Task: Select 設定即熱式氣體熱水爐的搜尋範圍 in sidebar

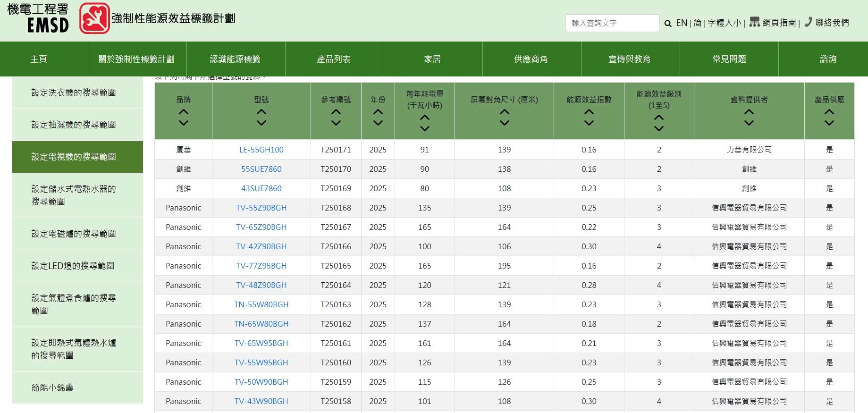Action: [x=77, y=349]
